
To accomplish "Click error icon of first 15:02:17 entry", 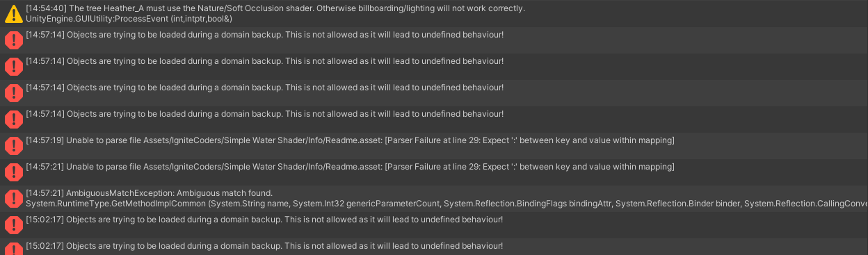I will (13, 224).
